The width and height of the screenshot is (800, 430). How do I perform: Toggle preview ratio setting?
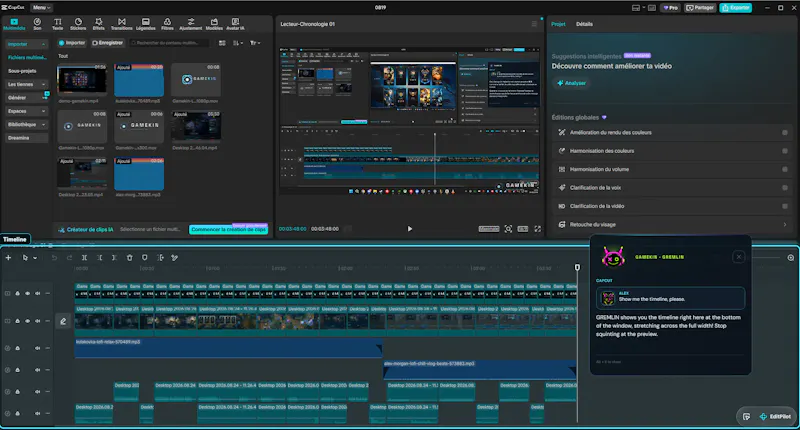pos(522,229)
